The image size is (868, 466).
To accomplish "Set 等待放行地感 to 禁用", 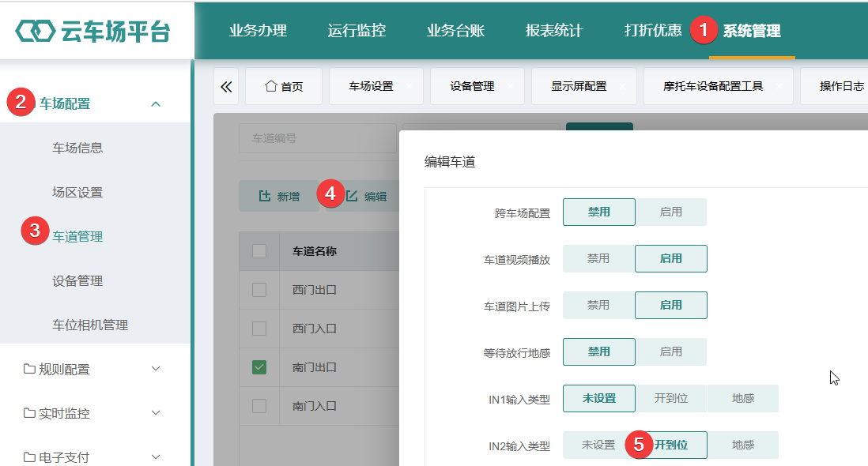I will tap(599, 351).
